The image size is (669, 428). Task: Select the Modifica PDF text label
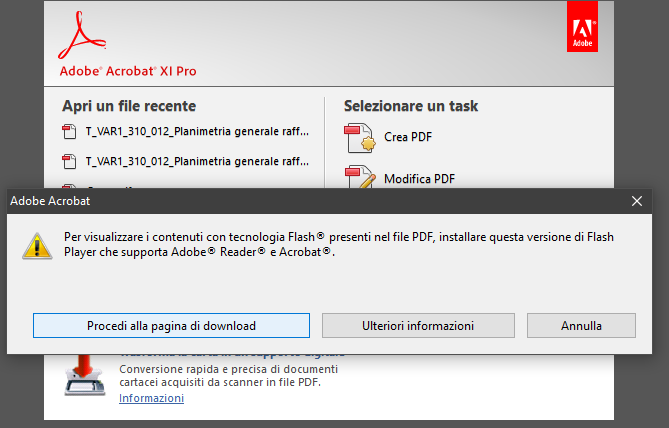pyautogui.click(x=419, y=180)
